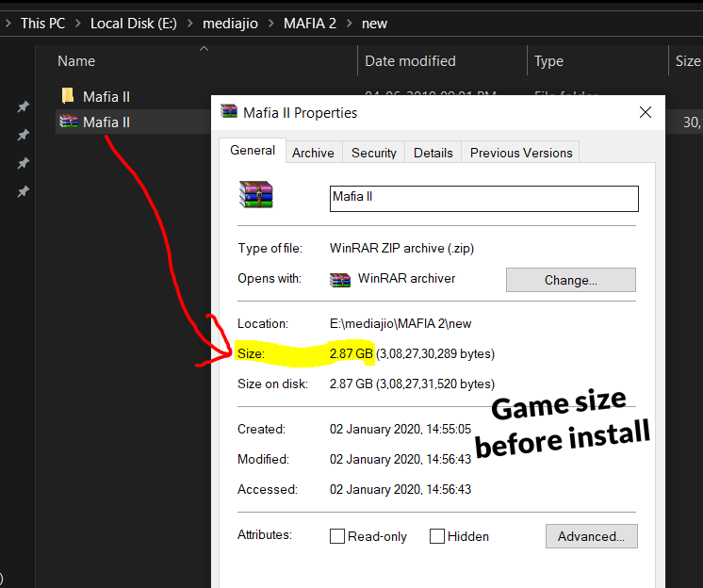This screenshot has width=703, height=588.
Task: Open the chevron after MAFIA 2 in the breadcrumb
Action: [350, 24]
